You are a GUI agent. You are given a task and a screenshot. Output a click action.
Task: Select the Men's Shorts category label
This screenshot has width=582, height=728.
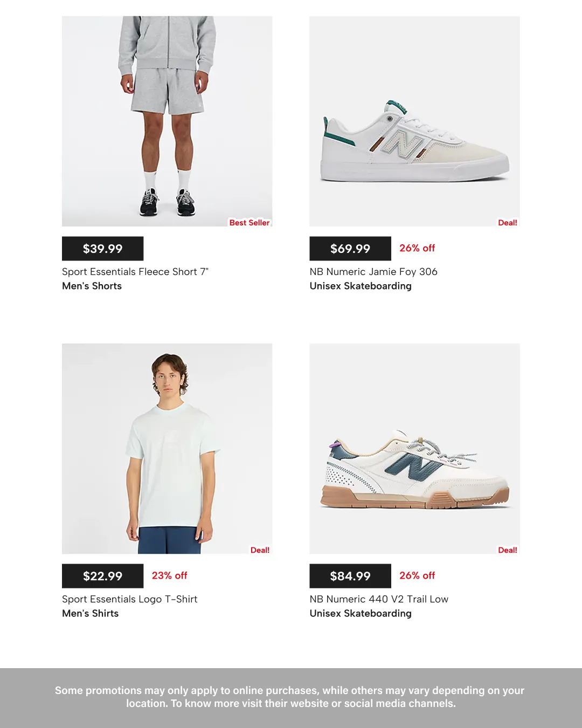[92, 286]
